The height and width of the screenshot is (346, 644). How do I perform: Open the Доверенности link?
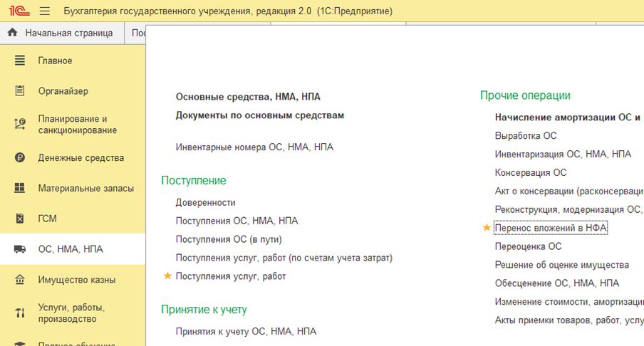pos(206,202)
